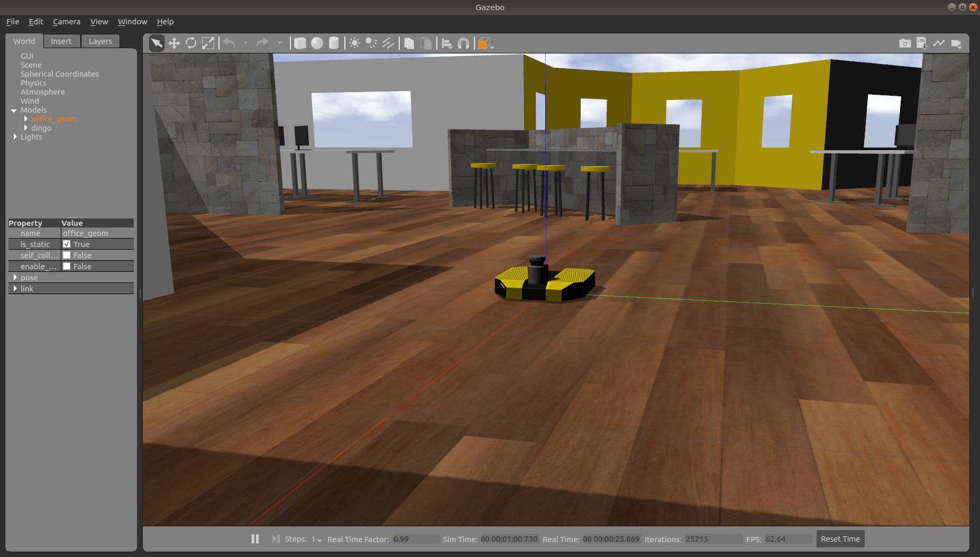Screen dimensions: 980x557
Task: Select Physics in the World tree
Action: (33, 83)
